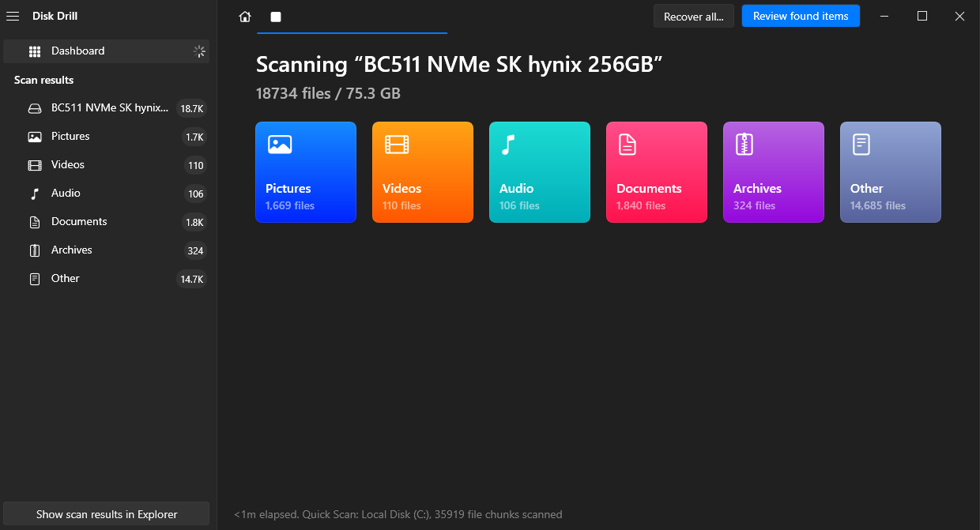Screen dimensions: 980x530
Task: Open the Dashboard sidebar item
Action: tap(107, 51)
